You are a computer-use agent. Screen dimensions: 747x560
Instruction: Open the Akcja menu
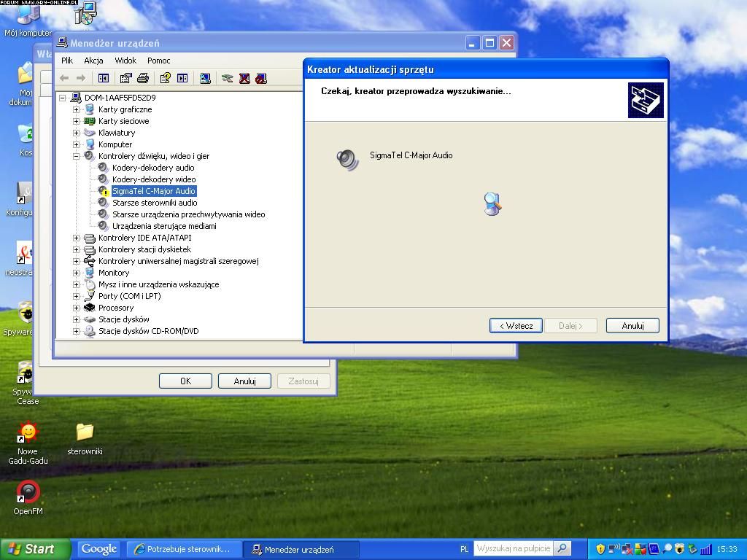point(93,61)
